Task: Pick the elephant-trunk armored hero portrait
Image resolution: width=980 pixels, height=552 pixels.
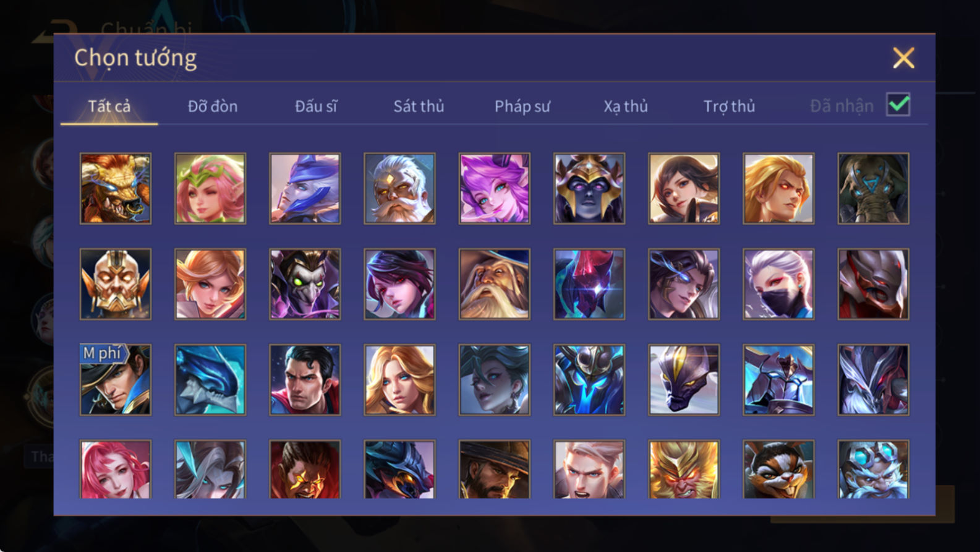Action: point(873,189)
